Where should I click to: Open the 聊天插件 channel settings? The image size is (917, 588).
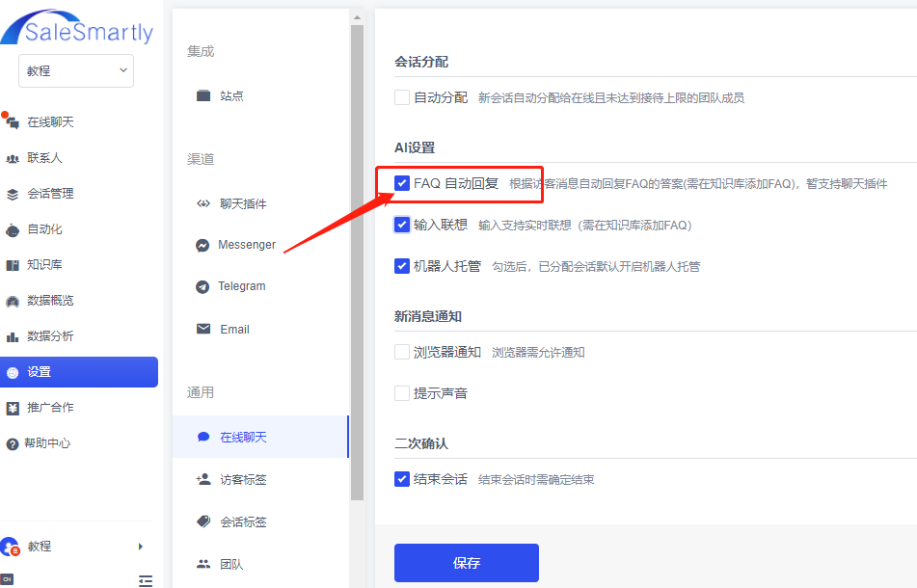coord(261,203)
